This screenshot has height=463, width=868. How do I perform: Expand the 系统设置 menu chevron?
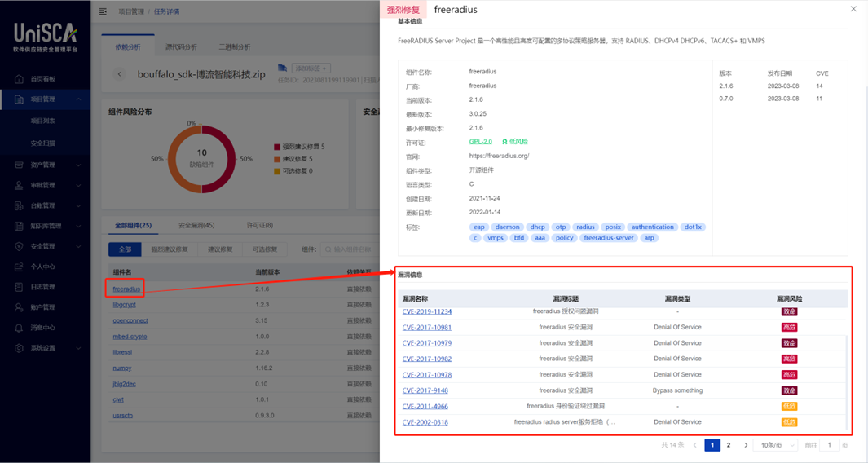[78, 348]
